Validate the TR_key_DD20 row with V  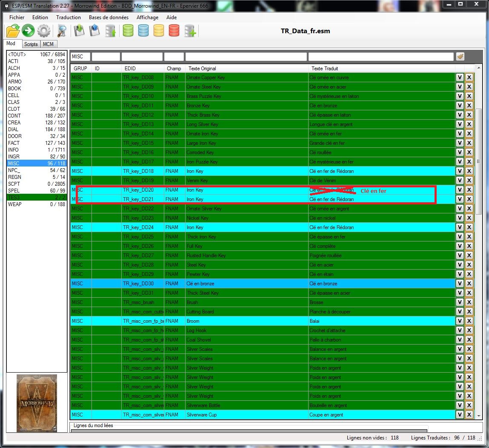click(460, 190)
